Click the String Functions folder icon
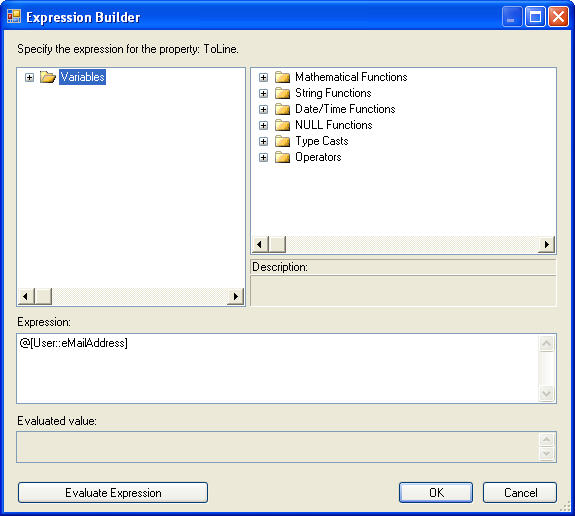Image resolution: width=575 pixels, height=516 pixels. click(282, 93)
